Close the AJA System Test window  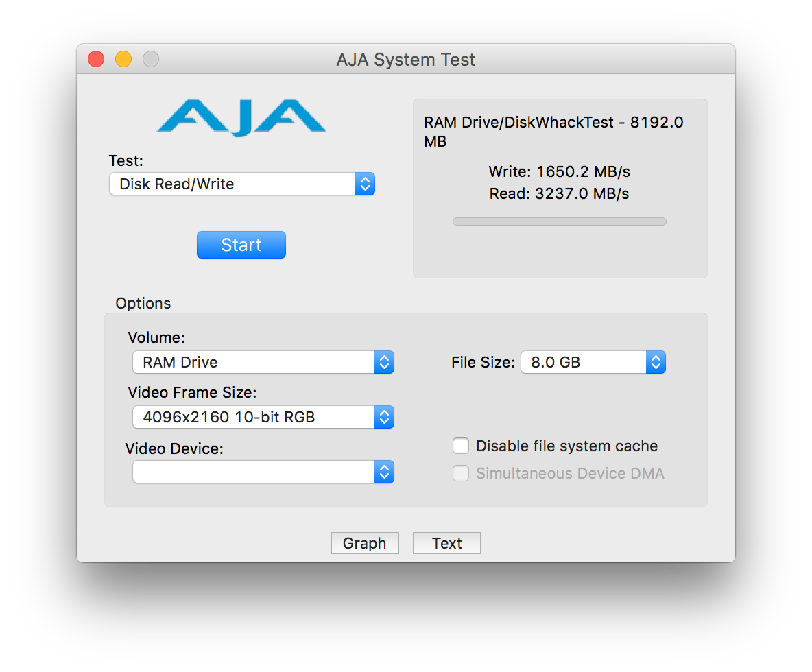[x=96, y=59]
